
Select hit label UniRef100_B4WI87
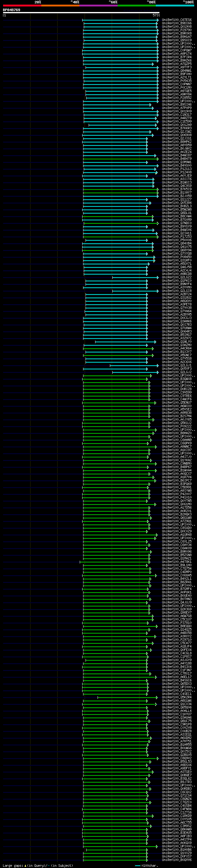pos(177,155)
